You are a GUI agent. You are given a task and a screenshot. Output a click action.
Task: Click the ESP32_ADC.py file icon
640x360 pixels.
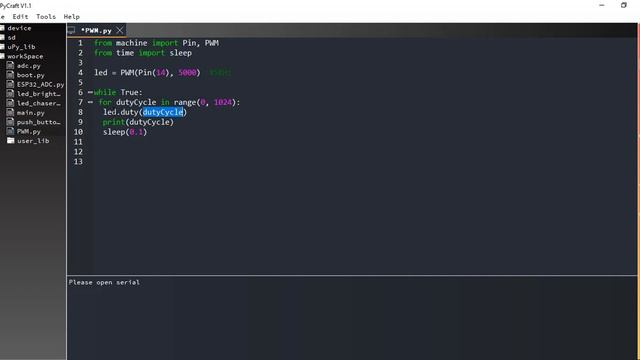10,84
